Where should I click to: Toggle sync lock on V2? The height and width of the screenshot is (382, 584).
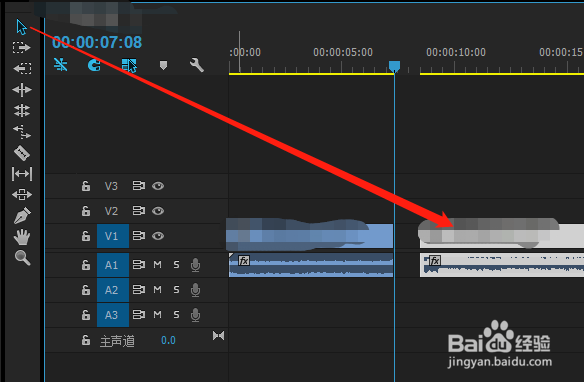[139, 211]
